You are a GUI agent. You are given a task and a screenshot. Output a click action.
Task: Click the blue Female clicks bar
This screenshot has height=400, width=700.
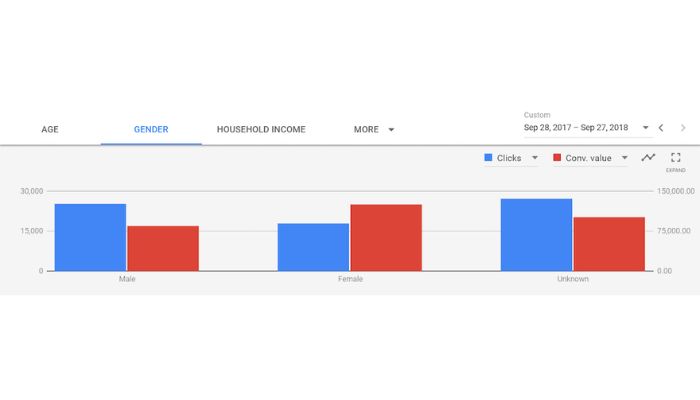point(313,247)
